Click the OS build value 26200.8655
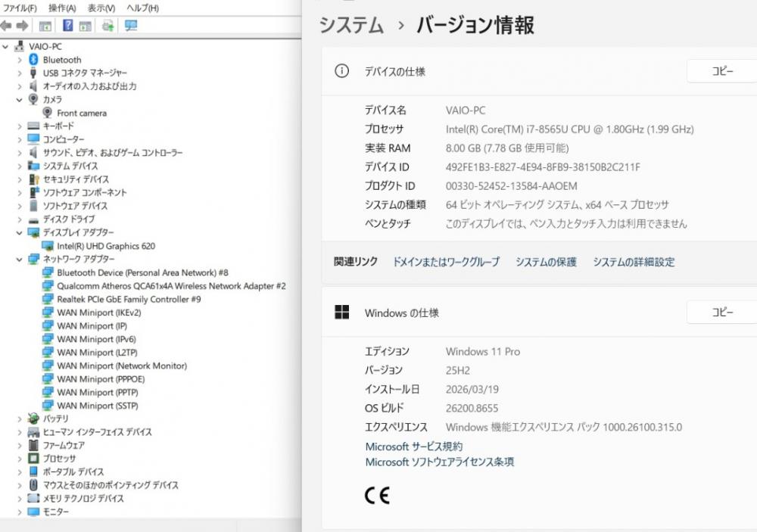Screen dimensions: 757x532 click(472, 409)
